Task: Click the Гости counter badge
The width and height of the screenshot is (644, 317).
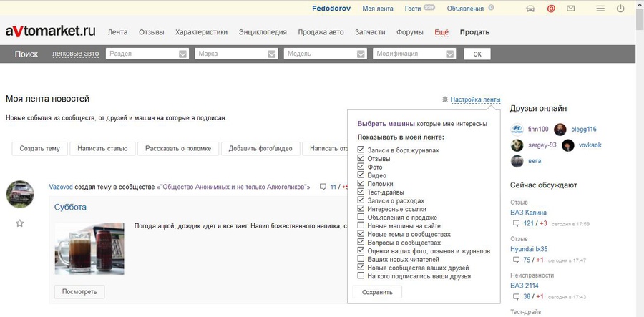Action: (x=429, y=7)
